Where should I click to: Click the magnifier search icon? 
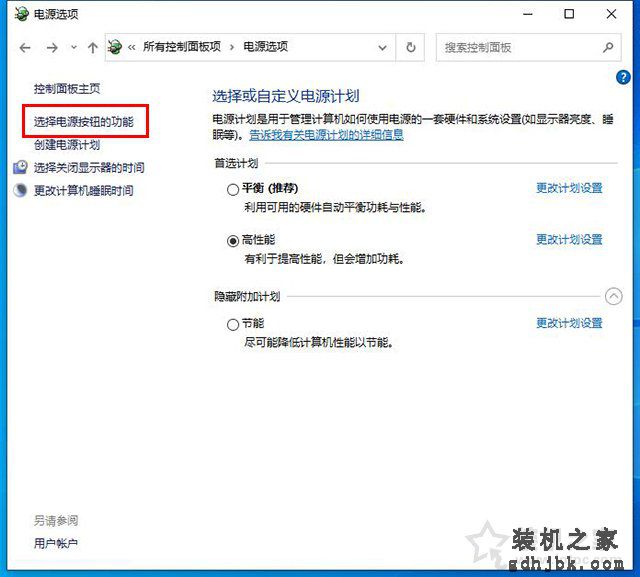pos(608,47)
